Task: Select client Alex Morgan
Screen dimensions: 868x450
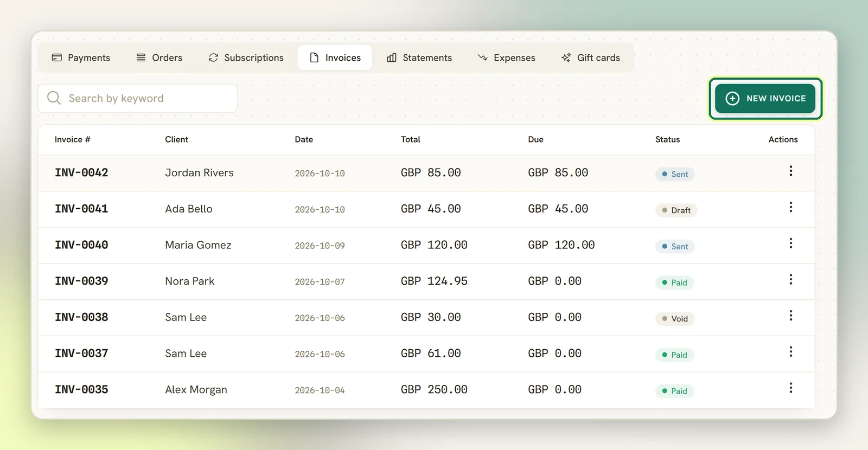Action: click(196, 390)
